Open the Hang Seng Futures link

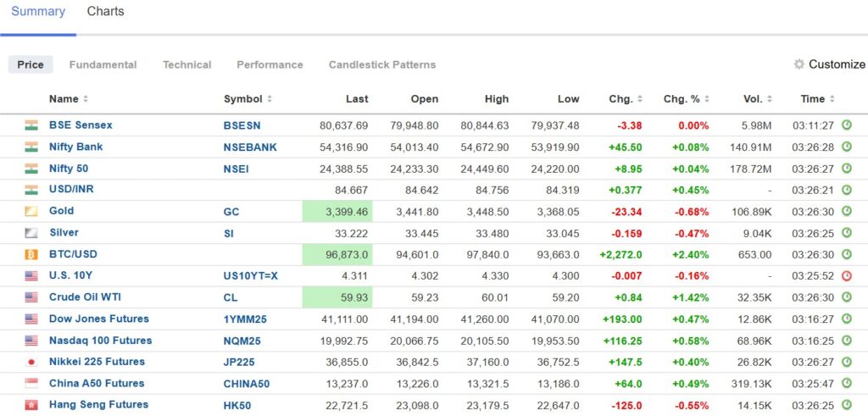point(98,404)
